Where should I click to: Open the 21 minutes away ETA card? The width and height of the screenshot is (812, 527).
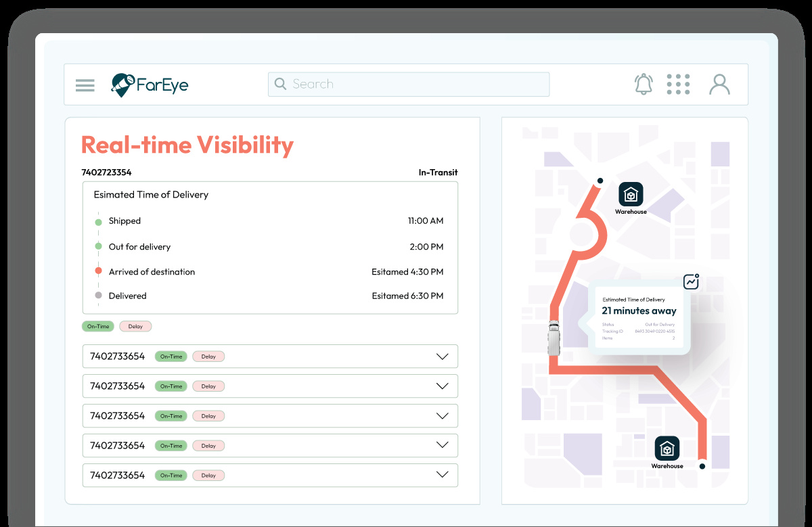pos(638,311)
